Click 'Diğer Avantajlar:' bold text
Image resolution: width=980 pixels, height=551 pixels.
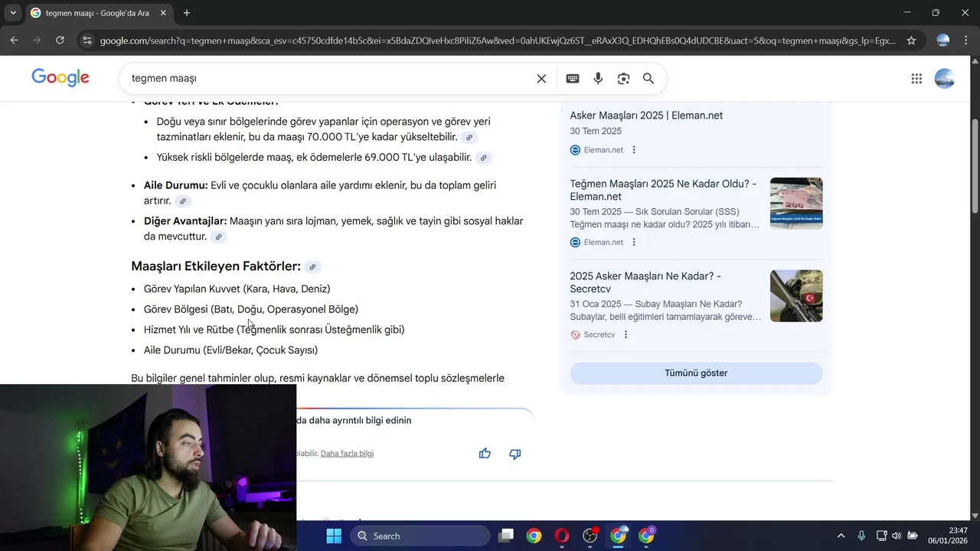point(185,221)
